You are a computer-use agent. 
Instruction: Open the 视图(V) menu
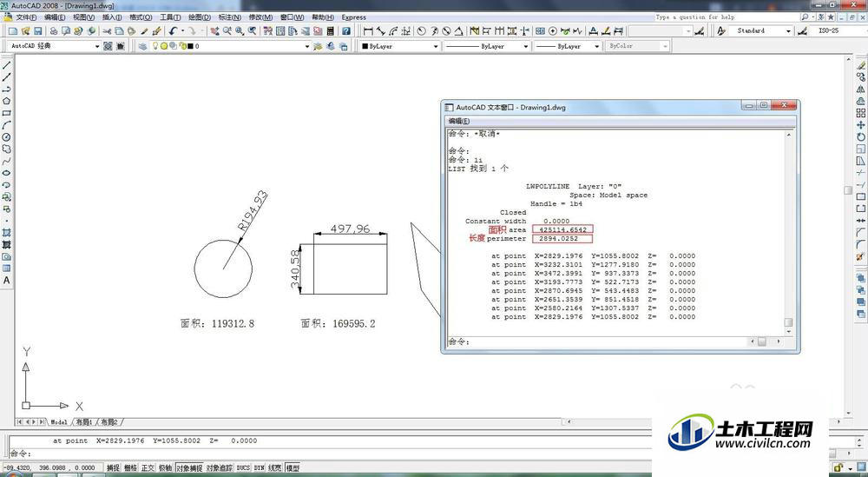click(x=83, y=17)
